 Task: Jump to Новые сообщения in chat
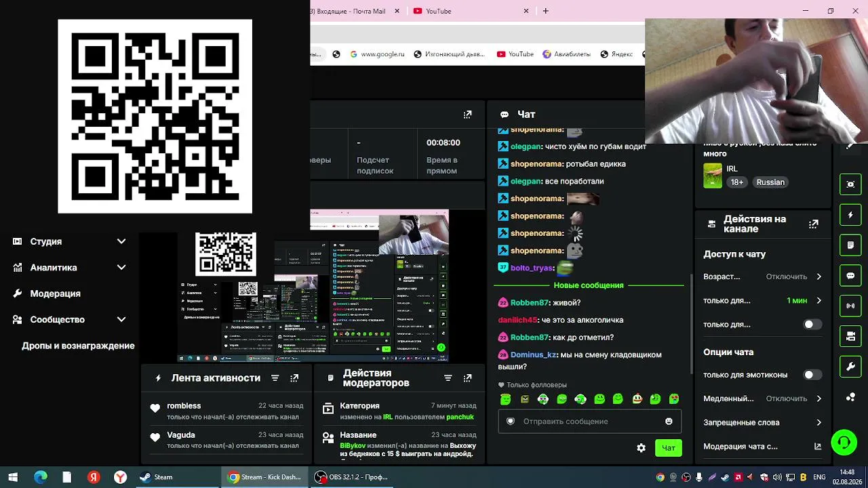point(588,285)
